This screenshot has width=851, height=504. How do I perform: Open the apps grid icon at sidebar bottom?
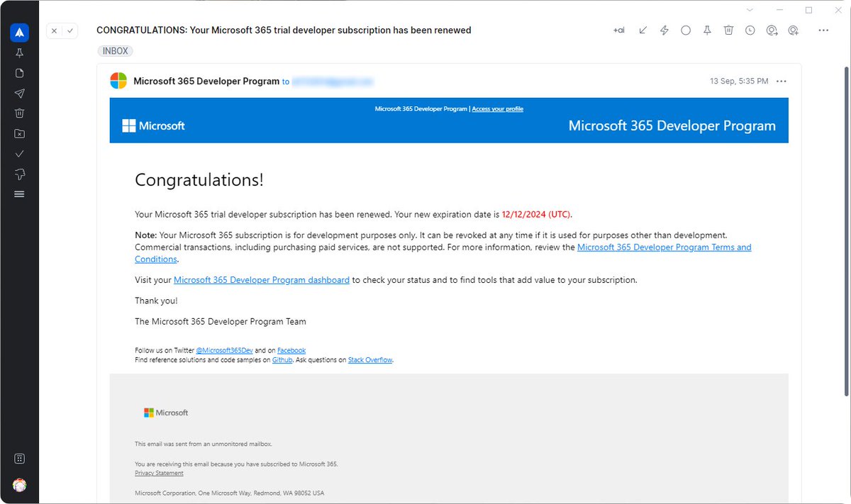pyautogui.click(x=19, y=459)
